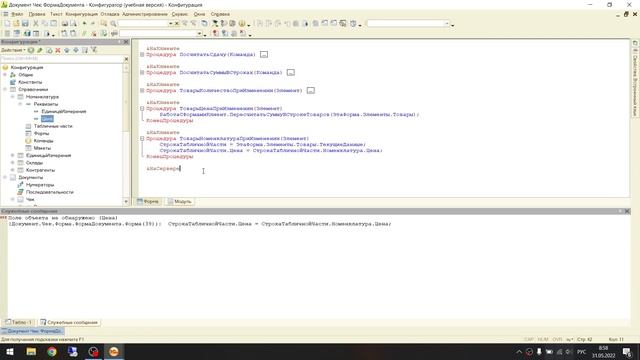Screen dimensions: 640x360
Task: Expand the Общие tree node
Action: point(5,75)
